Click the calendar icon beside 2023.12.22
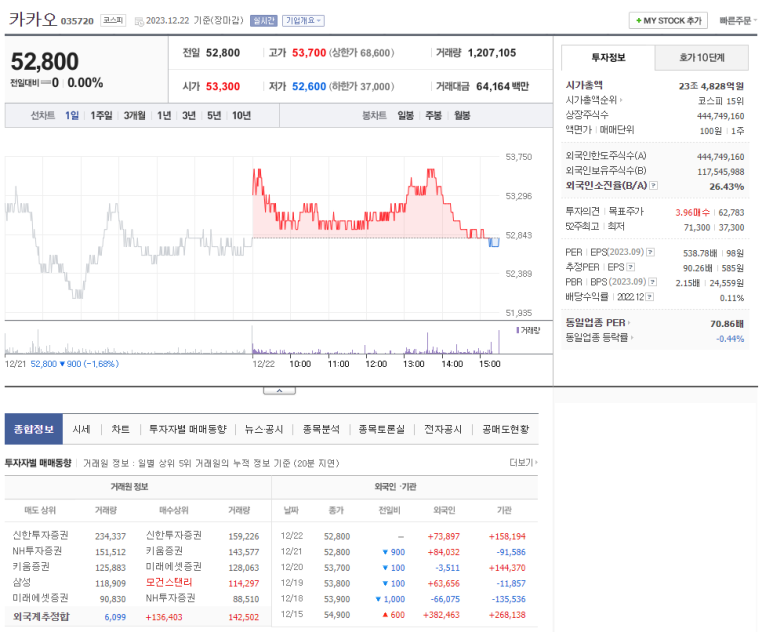The width and height of the screenshot is (773, 632). tap(139, 21)
